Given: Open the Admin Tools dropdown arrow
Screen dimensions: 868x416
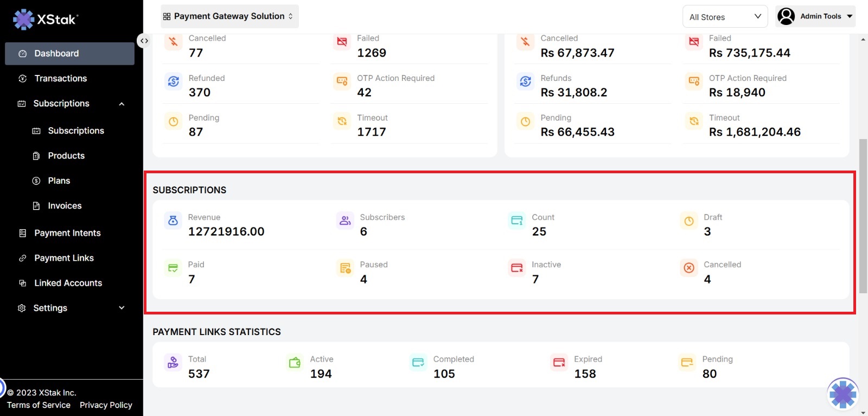Looking at the screenshot, I should coord(850,16).
